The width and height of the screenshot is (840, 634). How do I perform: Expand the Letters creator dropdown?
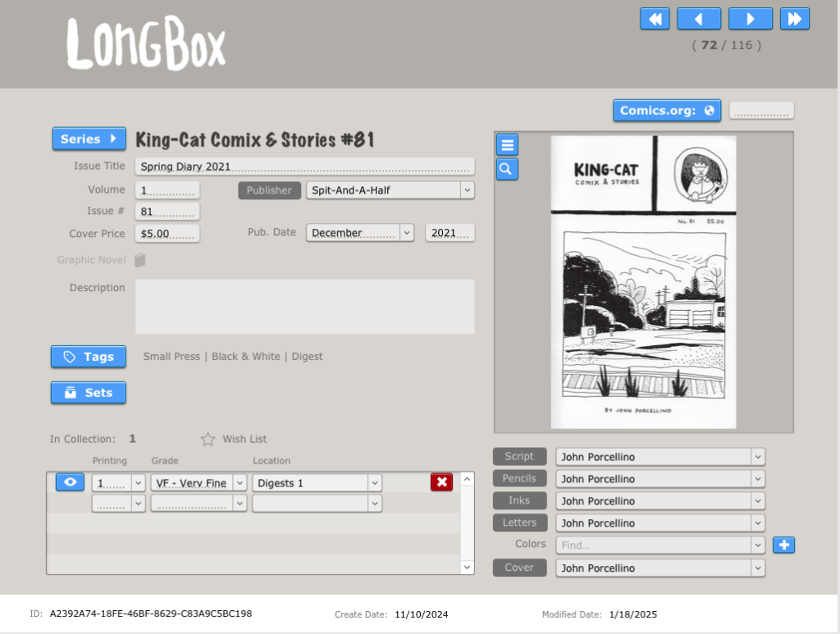point(757,522)
